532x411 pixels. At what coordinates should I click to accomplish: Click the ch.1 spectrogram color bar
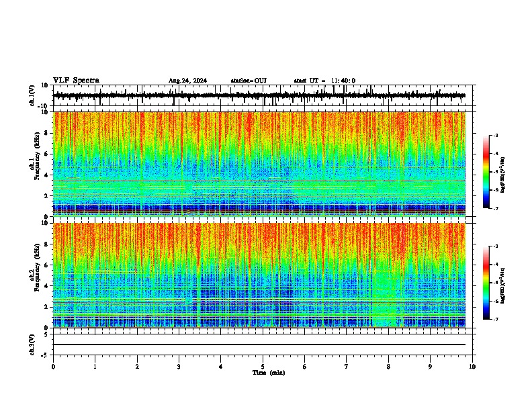tap(486, 171)
